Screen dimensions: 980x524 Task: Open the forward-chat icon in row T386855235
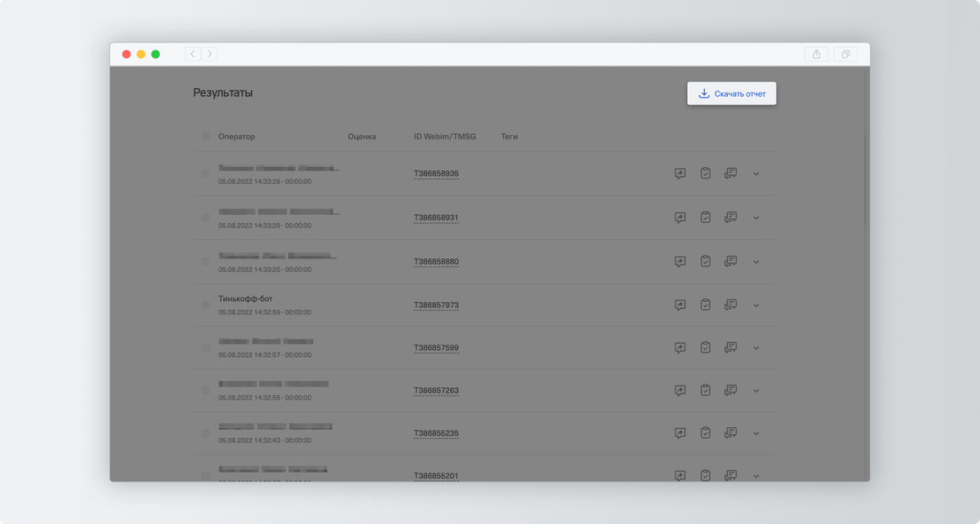coord(680,433)
